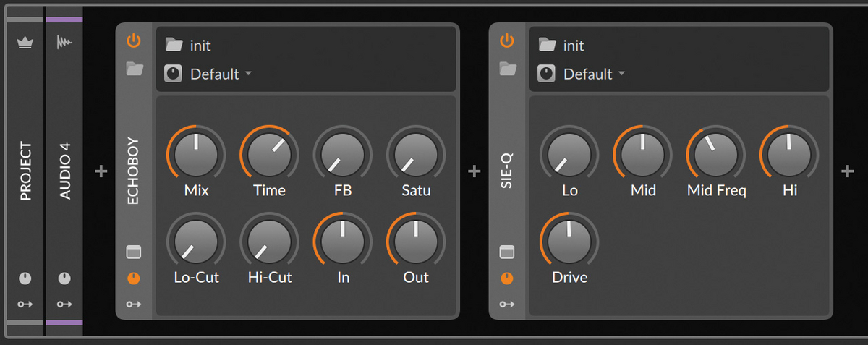Toggle ECHOBOY remote controls orange knob button
Image resolution: width=868 pixels, height=345 pixels.
(133, 278)
